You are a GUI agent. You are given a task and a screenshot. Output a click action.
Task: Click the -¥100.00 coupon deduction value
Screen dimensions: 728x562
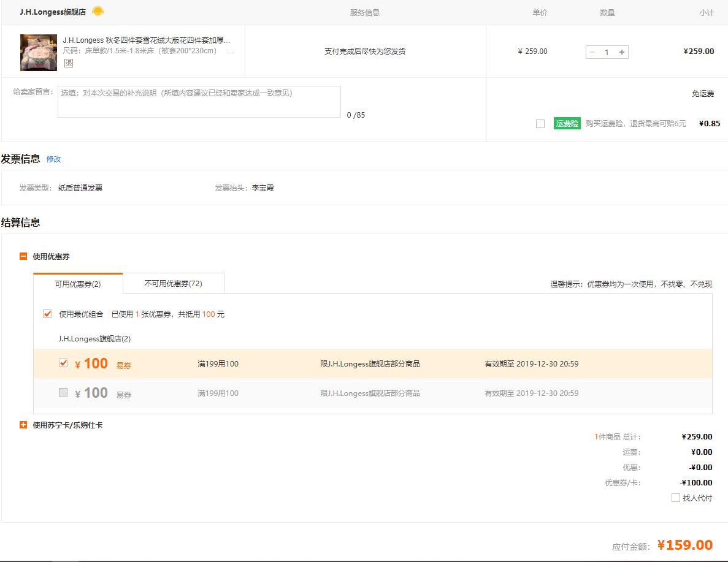tap(696, 483)
